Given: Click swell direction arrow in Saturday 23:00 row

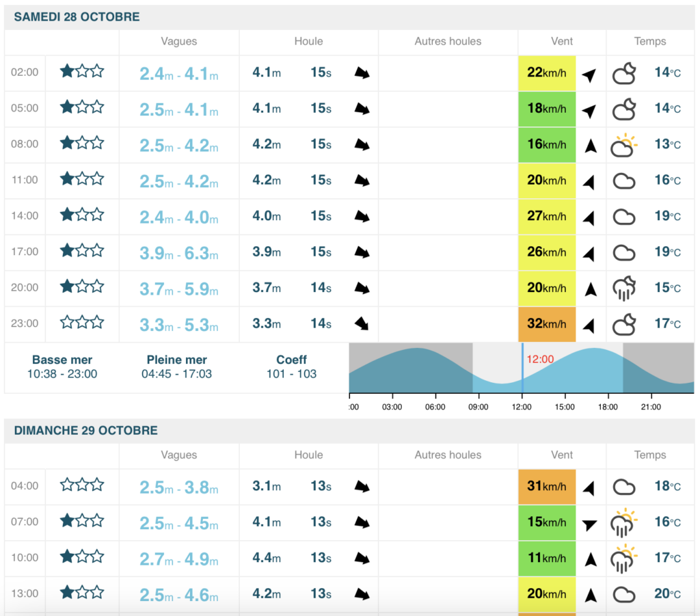Looking at the screenshot, I should point(362,323).
